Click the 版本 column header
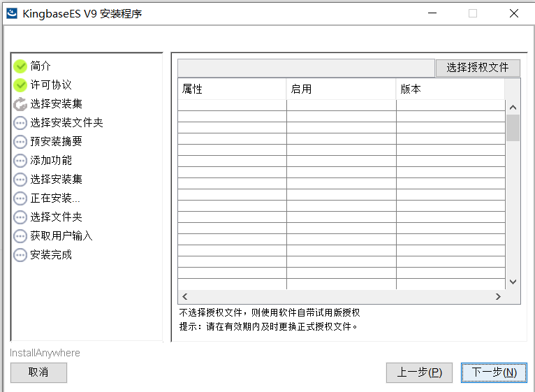The image size is (535, 392). tap(449, 89)
